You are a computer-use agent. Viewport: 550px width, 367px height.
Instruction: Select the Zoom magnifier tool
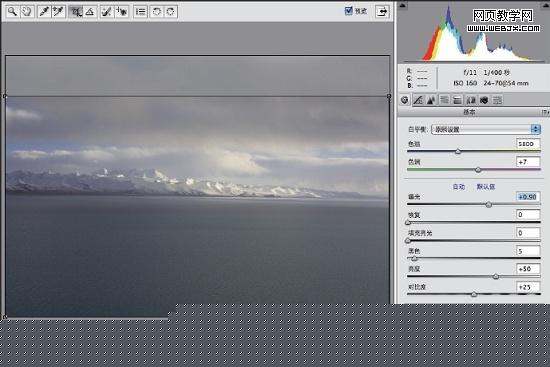(x=13, y=12)
